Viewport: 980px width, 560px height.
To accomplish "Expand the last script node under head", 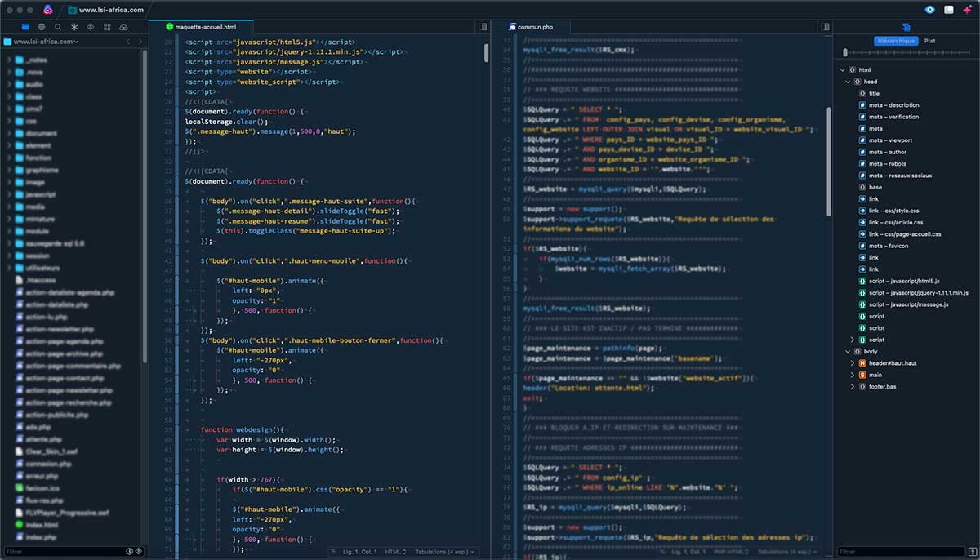I will pyautogui.click(x=853, y=340).
